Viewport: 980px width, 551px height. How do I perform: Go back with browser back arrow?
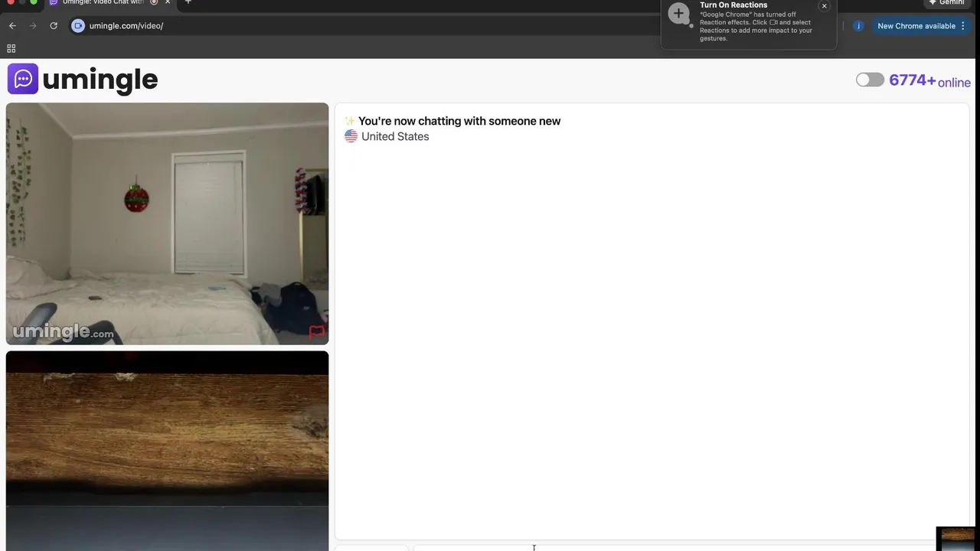pos(12,25)
